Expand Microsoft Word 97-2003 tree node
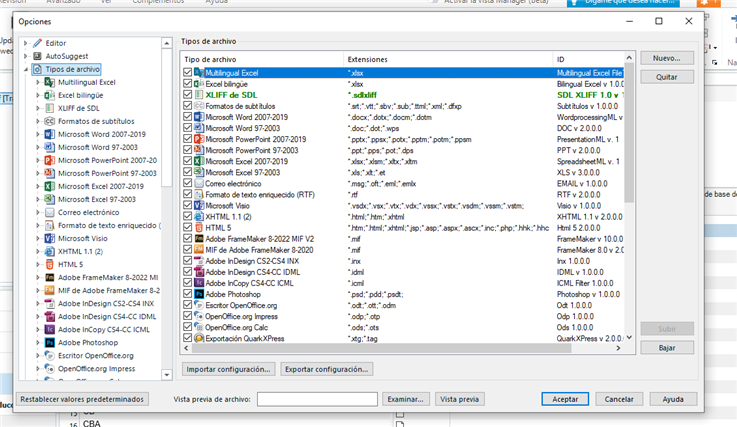737x427 pixels. pos(38,147)
